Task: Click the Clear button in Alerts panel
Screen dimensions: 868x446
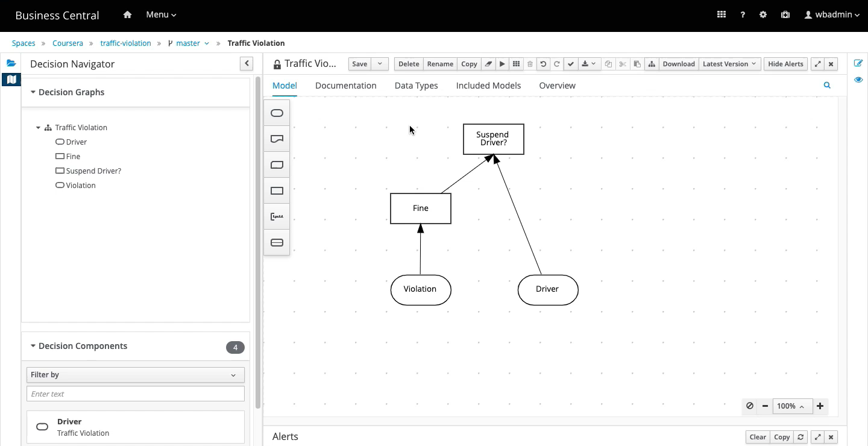Action: pos(758,437)
